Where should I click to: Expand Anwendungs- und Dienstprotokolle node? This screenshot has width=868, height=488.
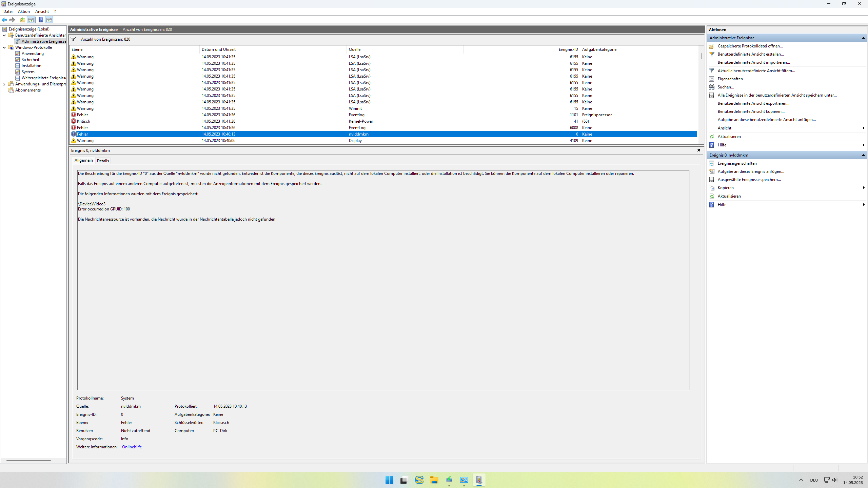pyautogui.click(x=4, y=84)
